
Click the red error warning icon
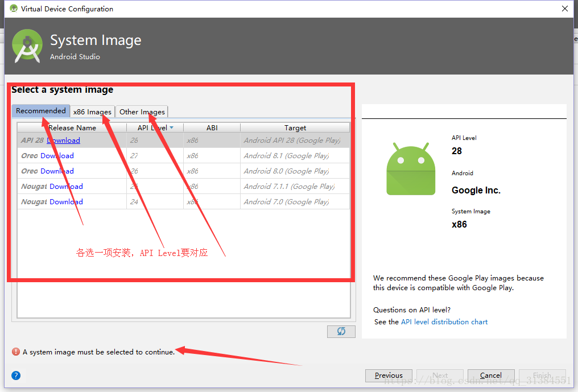pos(16,352)
